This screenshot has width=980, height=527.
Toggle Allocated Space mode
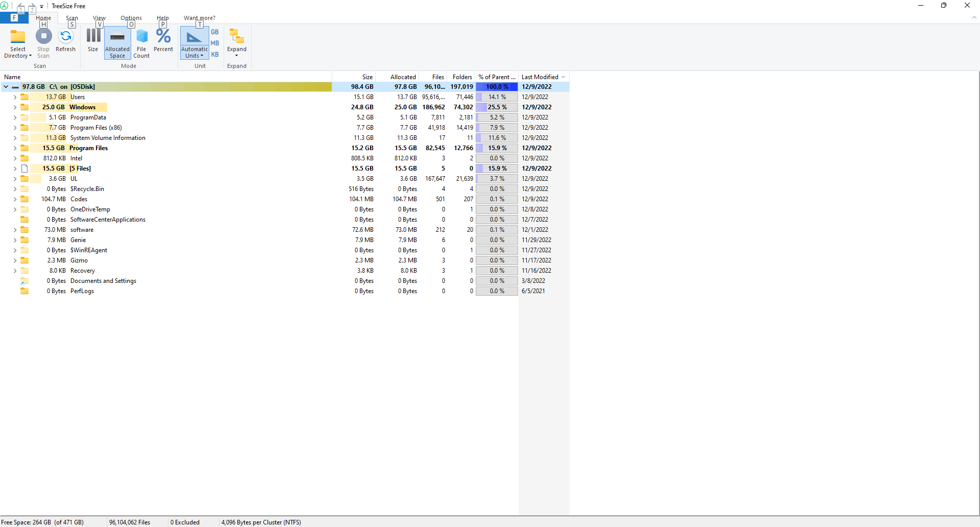pyautogui.click(x=117, y=43)
